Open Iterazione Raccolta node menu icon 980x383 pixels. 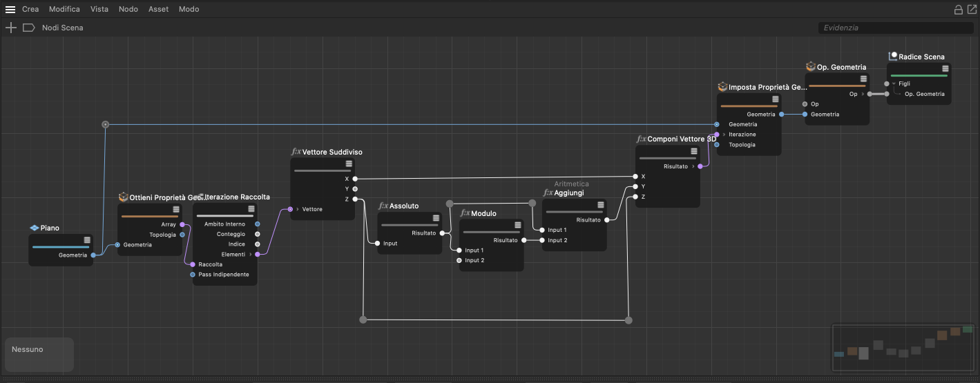tap(251, 209)
